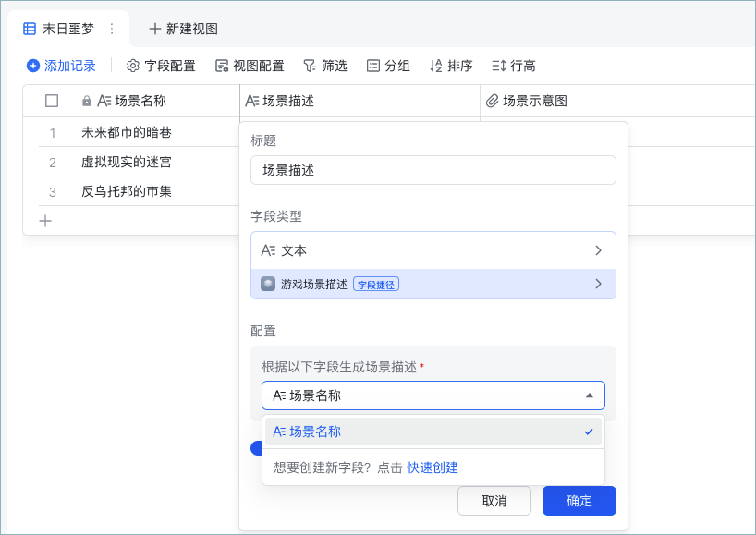Click the row height icon of 行高
This screenshot has height=535, width=756.
click(498, 66)
